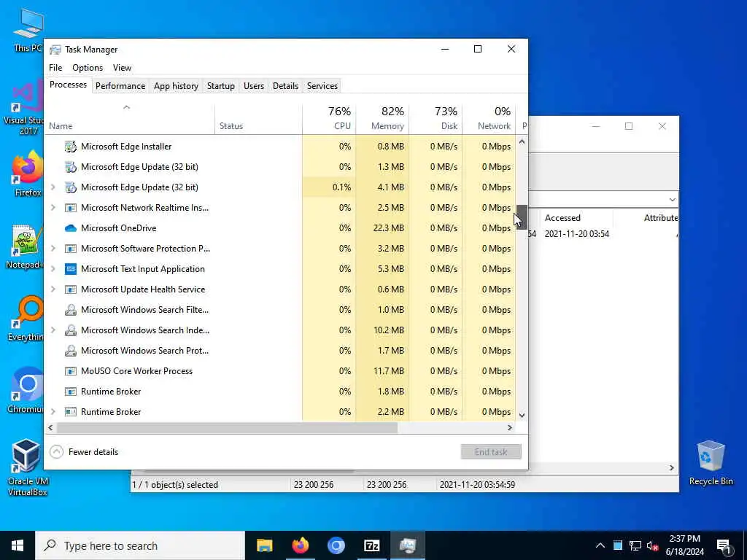Open Chromium from the taskbar
Viewport: 747px width, 560px height.
pos(336,545)
